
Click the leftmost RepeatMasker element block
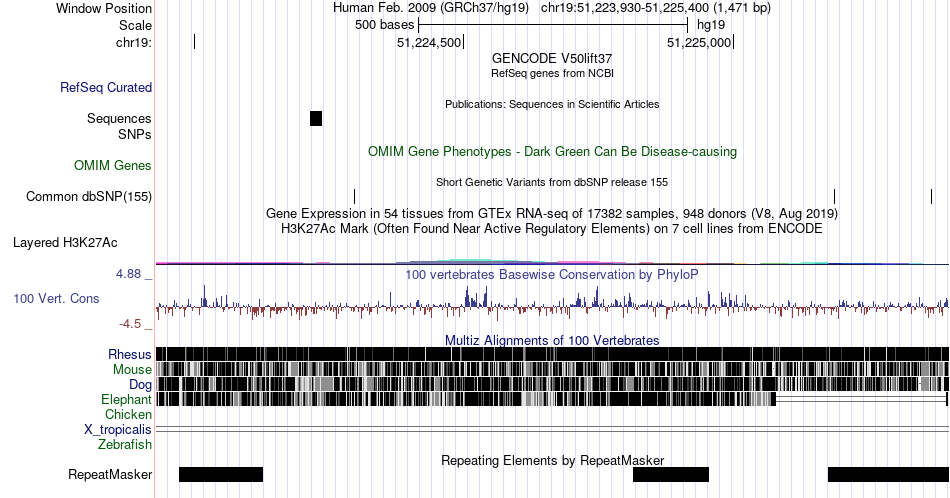[221, 474]
